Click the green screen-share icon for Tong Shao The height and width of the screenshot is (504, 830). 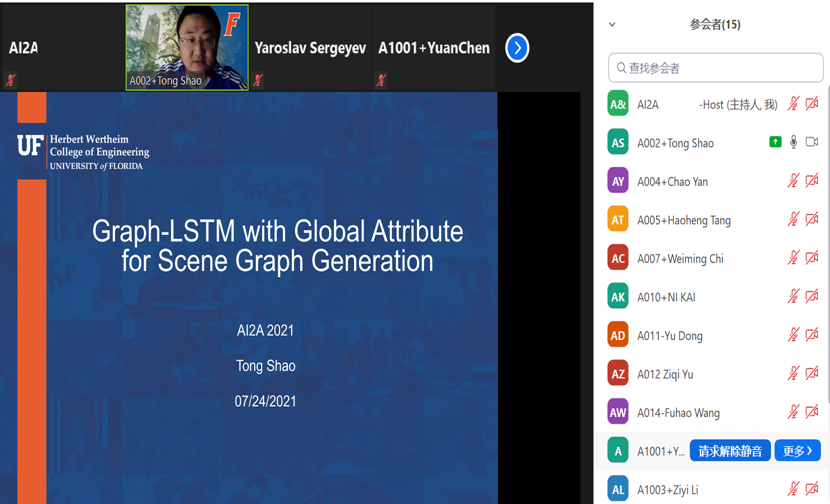[x=775, y=142]
